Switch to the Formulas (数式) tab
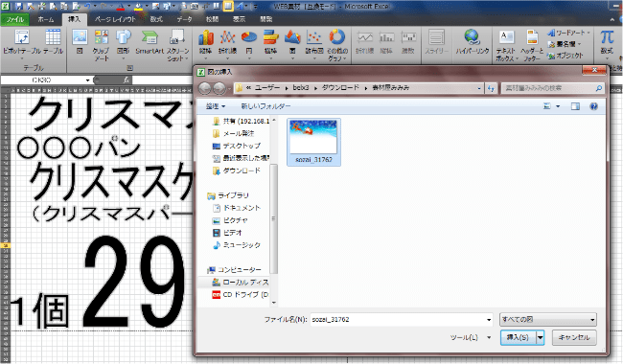 point(156,19)
